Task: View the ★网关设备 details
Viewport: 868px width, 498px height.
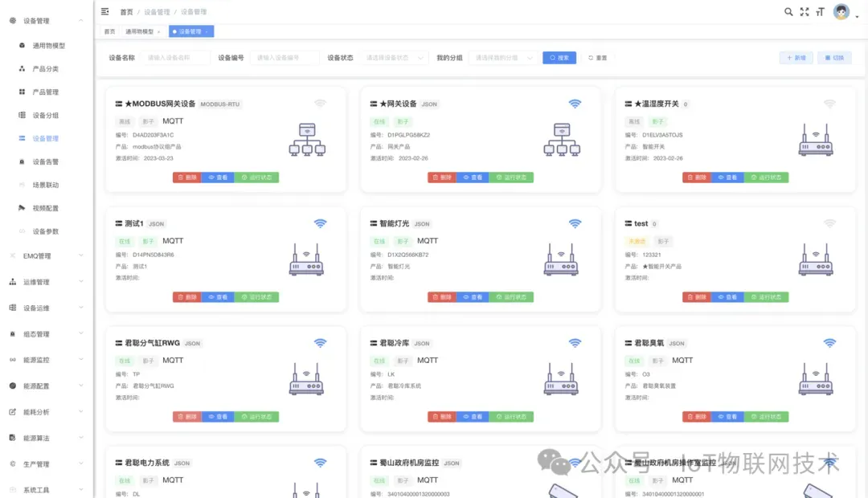Action: pos(473,178)
